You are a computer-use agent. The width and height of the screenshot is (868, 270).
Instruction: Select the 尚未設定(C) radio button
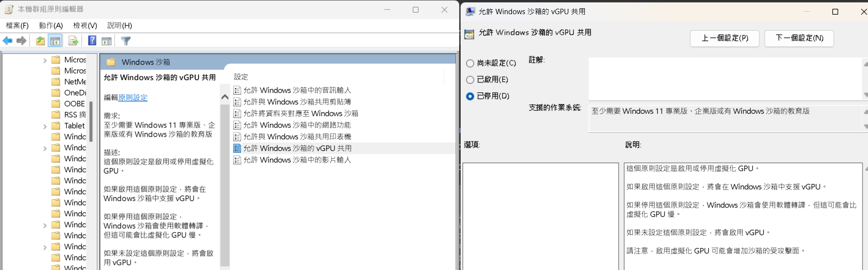[x=470, y=63]
